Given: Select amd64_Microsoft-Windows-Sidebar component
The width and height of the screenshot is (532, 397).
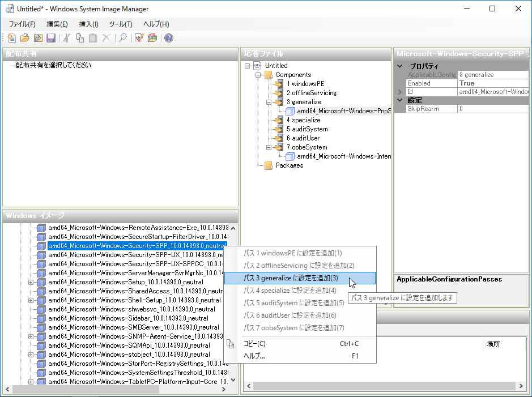Looking at the screenshot, I should point(128,318).
